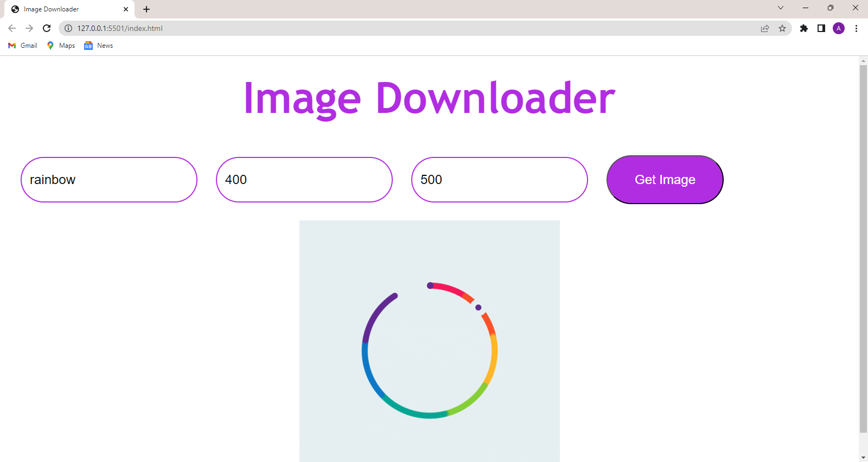
Task: Open the Maps bookmark
Action: [x=61, y=46]
